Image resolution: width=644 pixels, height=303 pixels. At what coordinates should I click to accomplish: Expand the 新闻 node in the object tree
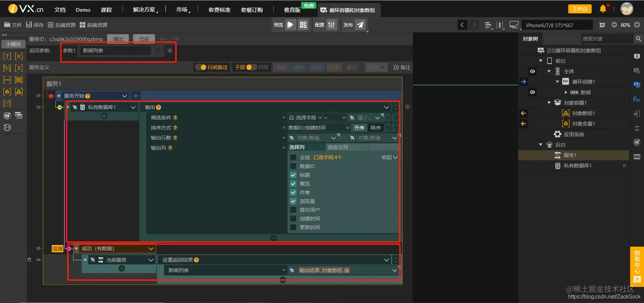pos(566,92)
